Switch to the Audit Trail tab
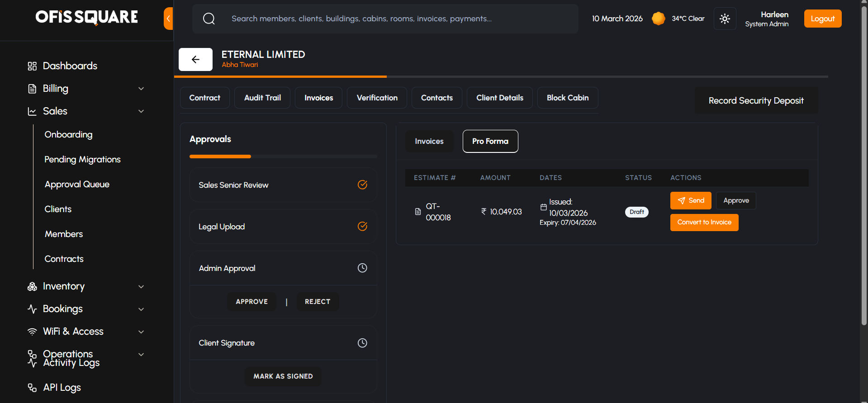Screen dimensions: 868x403 pyautogui.click(x=262, y=98)
